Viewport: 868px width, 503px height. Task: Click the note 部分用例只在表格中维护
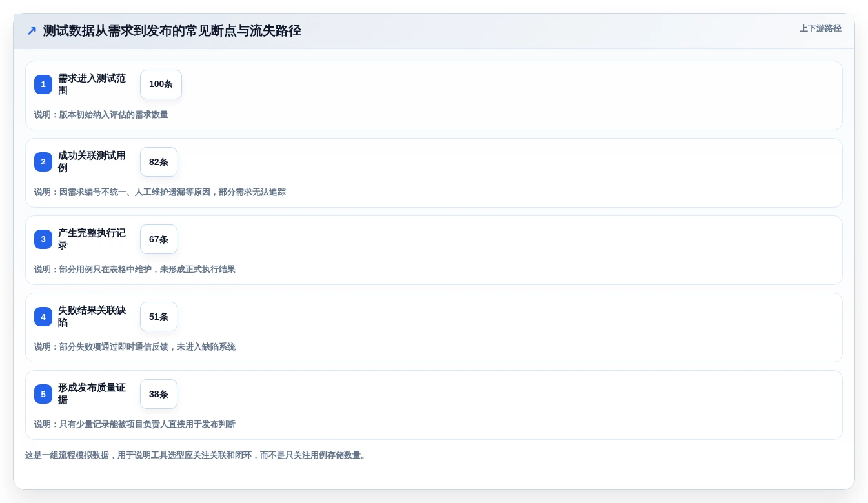[x=135, y=270]
